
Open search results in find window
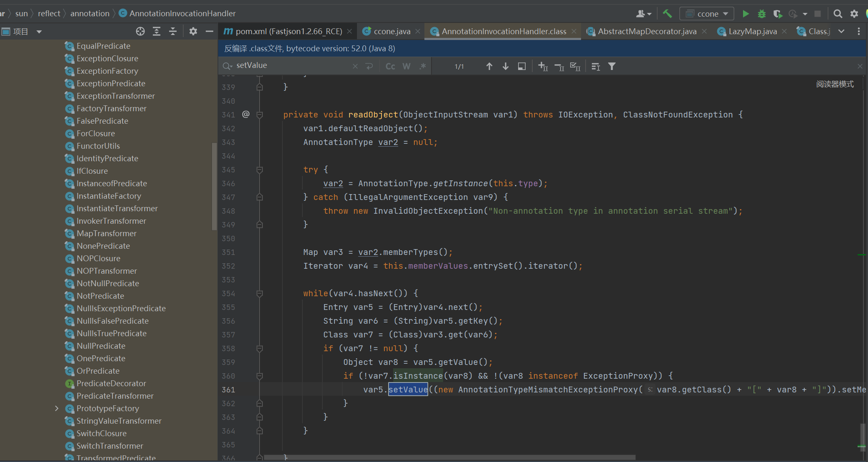coord(522,66)
